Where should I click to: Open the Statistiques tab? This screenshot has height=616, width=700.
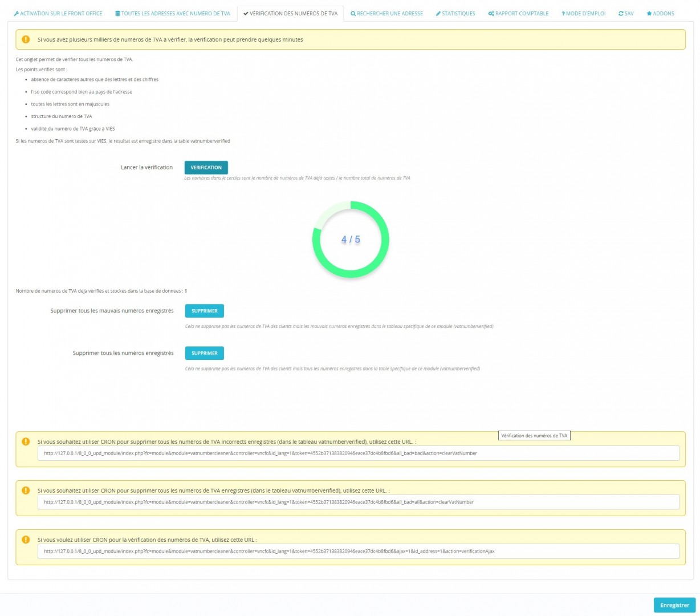point(458,14)
